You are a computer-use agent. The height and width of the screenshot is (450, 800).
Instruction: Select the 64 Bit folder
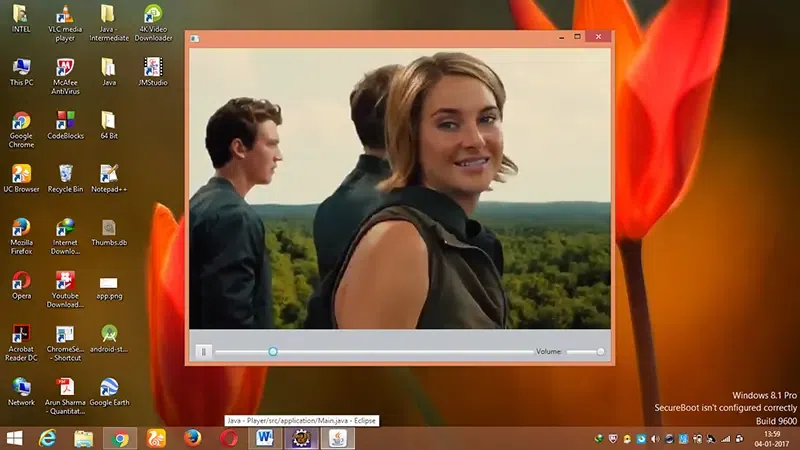[x=109, y=126]
